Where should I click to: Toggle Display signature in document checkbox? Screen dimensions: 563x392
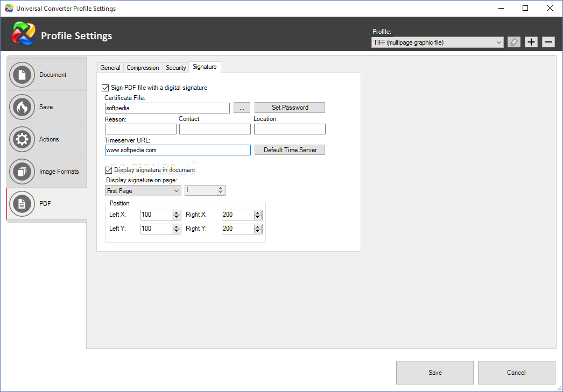[x=108, y=170]
